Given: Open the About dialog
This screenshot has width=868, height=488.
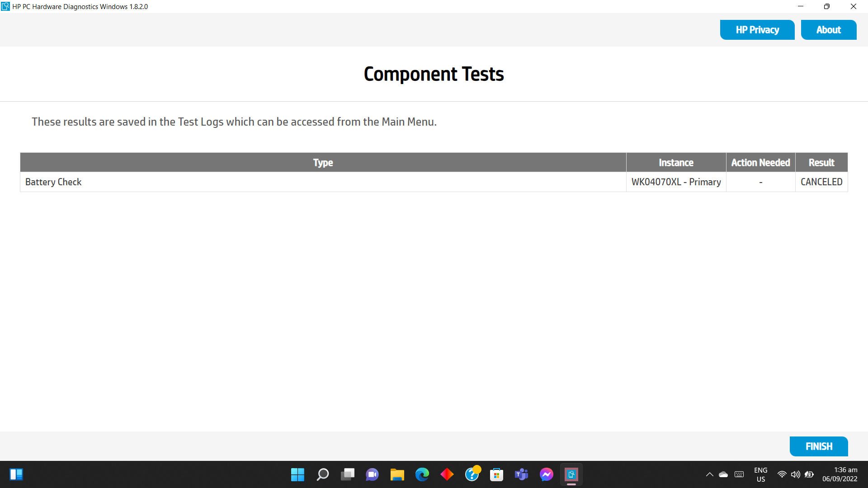Looking at the screenshot, I should (828, 29).
